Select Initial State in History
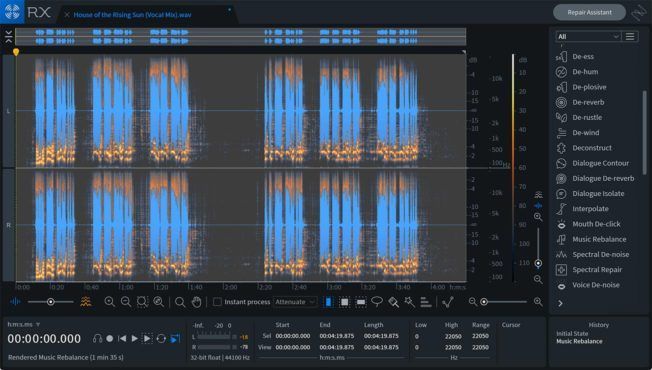This screenshot has height=370, width=652. pyautogui.click(x=572, y=334)
